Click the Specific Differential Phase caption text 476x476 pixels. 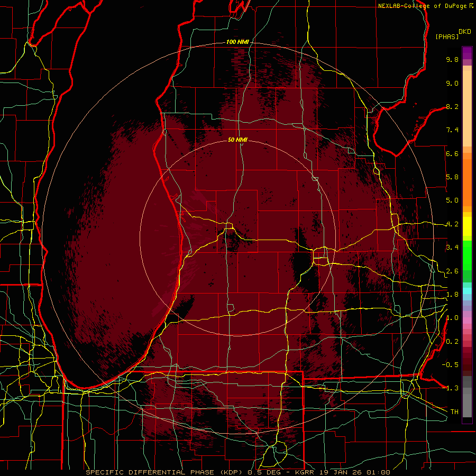237,472
